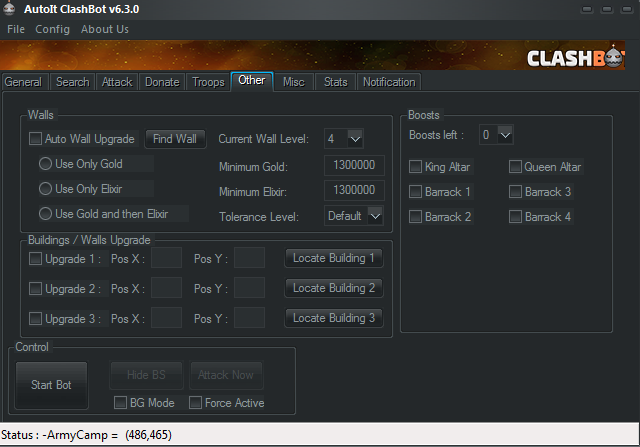Enable Barrack 1 boost checkbox
The width and height of the screenshot is (640, 447).
416,191
